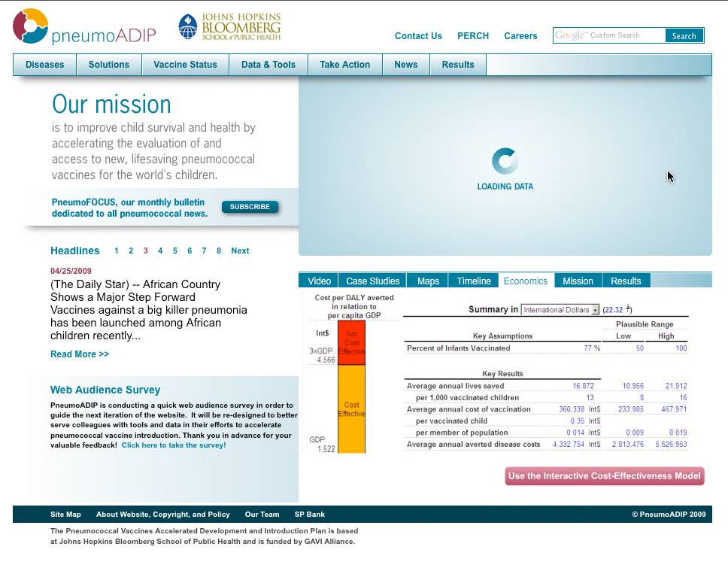728x577 pixels.
Task: Open Read More for Daily Star article
Action: (x=80, y=354)
